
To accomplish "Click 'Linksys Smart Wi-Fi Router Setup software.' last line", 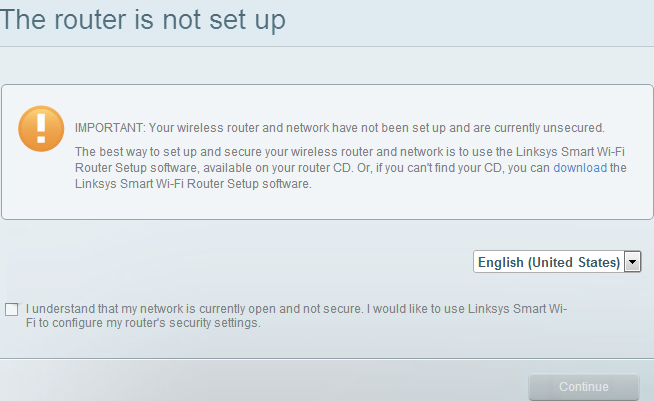I will 193,184.
